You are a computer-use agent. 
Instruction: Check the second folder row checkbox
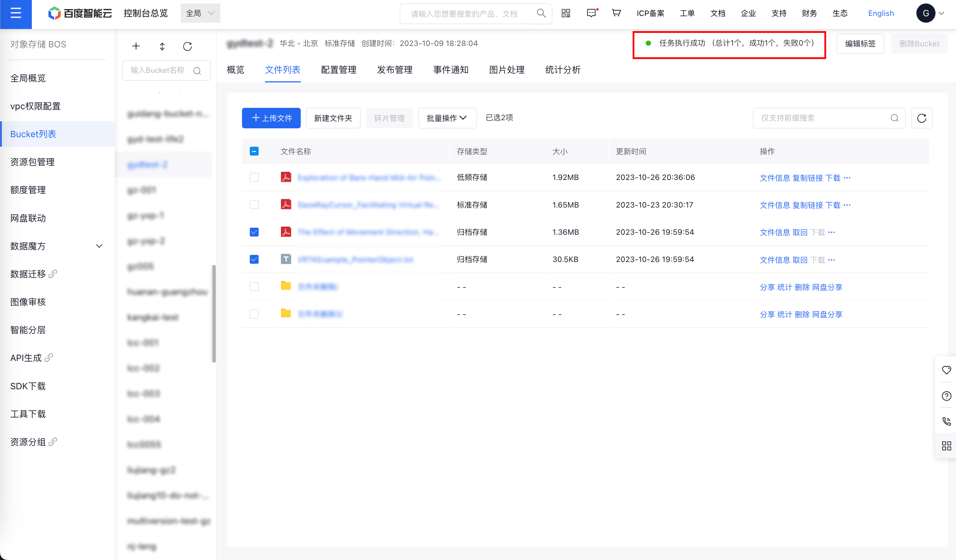[254, 314]
